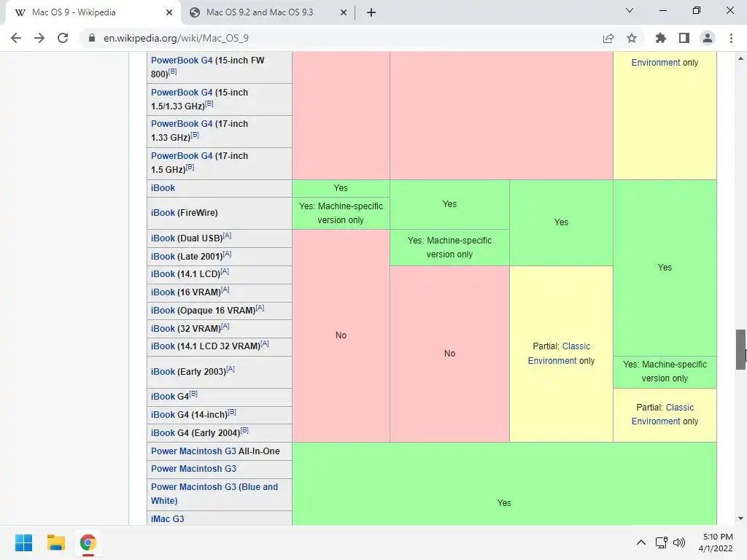The height and width of the screenshot is (560, 747).
Task: Go back to the previous page
Action: click(16, 38)
